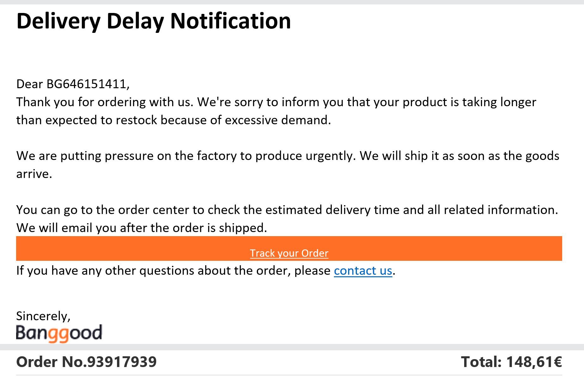Click the gray bar at page top

tap(292, 2)
